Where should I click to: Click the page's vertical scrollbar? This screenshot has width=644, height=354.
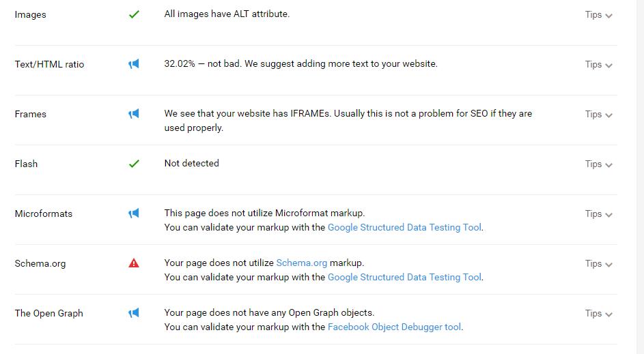pyautogui.click(x=641, y=177)
